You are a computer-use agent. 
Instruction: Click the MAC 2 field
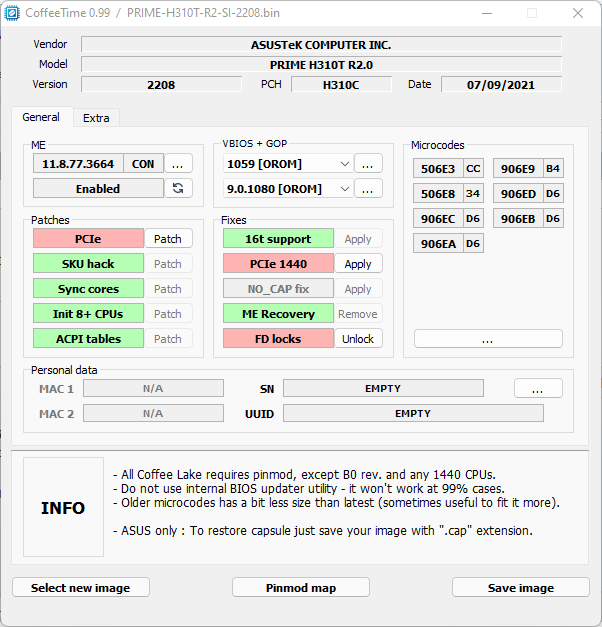(x=153, y=413)
